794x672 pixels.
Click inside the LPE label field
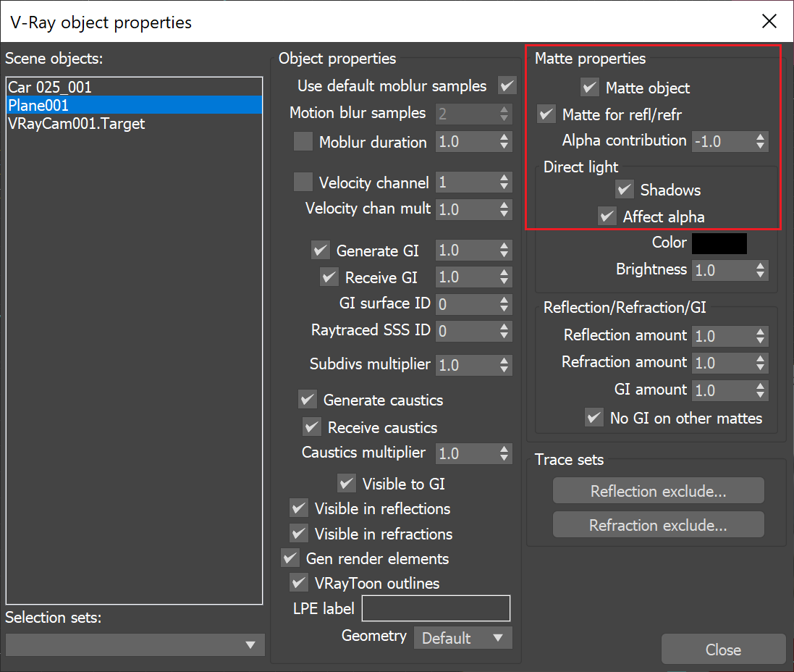point(434,608)
